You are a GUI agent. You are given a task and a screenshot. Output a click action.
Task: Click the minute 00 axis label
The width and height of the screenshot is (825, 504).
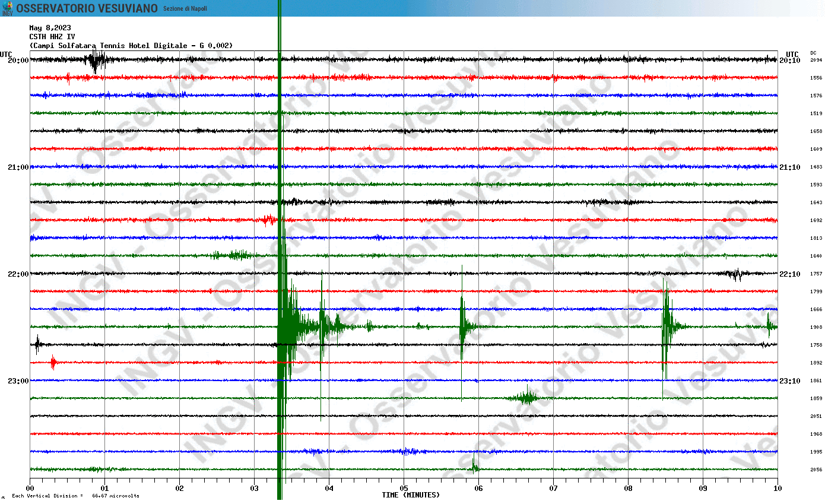pos(30,489)
